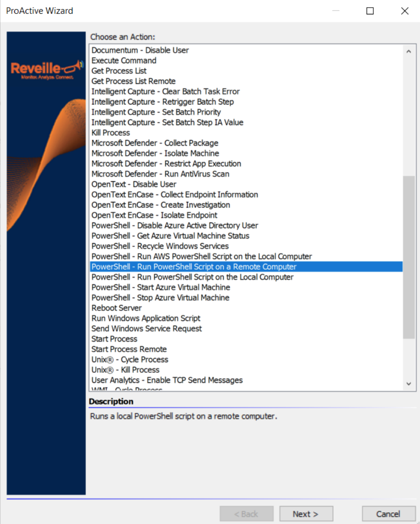Screen dimensions: 420x524
Task: Select Execute Command action
Action: 246,61
